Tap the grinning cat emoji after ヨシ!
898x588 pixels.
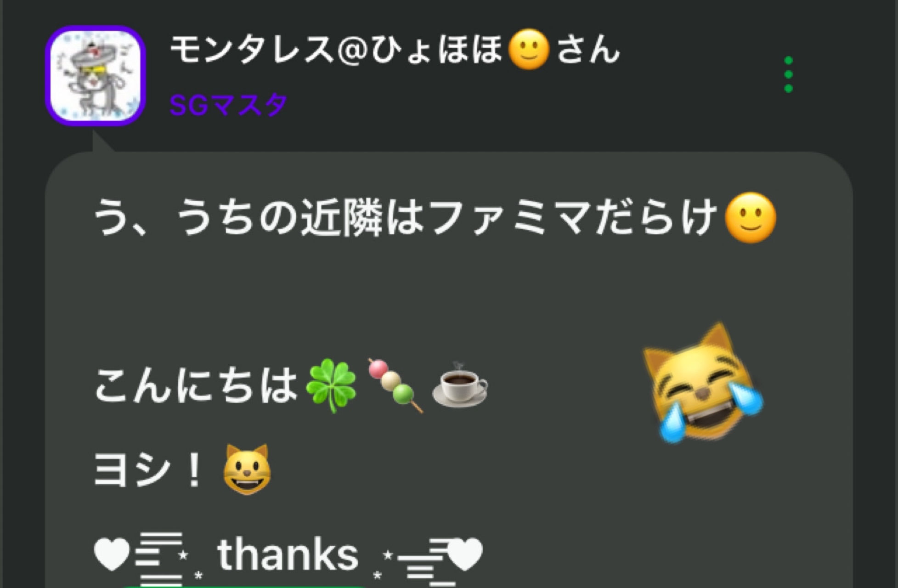[247, 469]
